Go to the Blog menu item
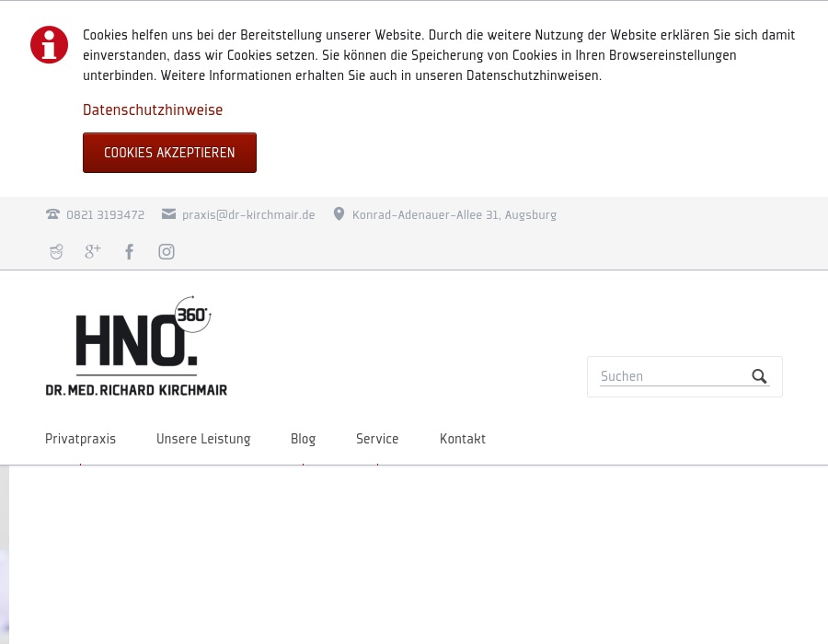Viewport: 828px width, 644px height. tap(303, 439)
